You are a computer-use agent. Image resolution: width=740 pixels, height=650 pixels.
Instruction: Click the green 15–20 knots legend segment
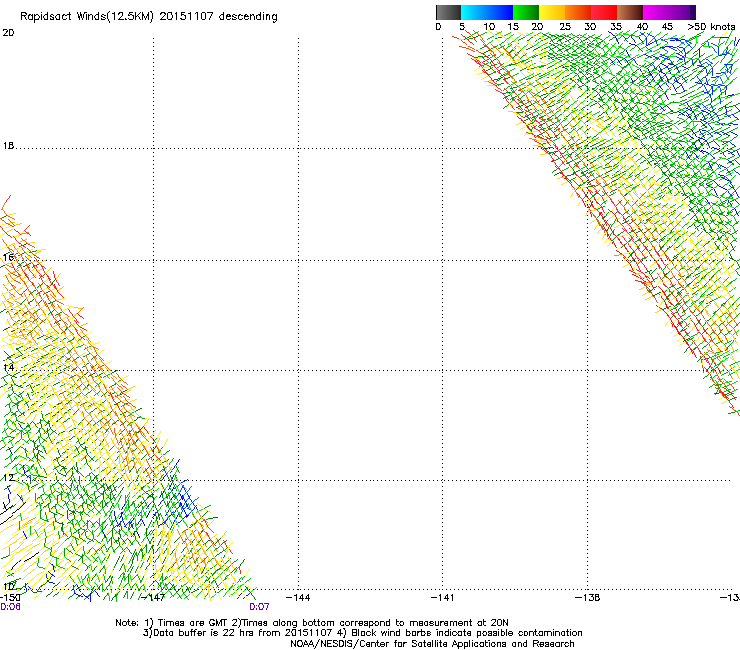point(526,12)
